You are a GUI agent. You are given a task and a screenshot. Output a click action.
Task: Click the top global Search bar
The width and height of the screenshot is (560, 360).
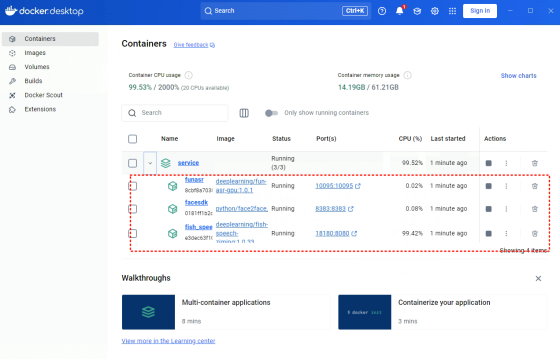pyautogui.click(x=286, y=11)
